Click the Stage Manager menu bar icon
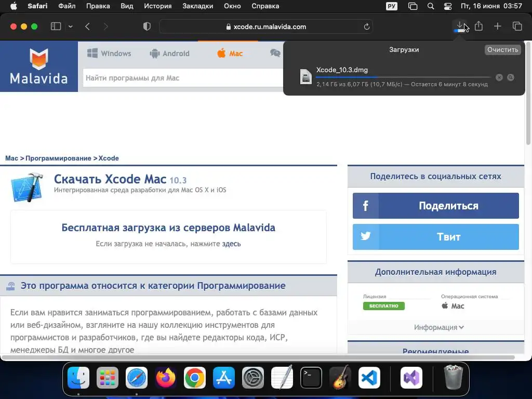 (x=413, y=6)
